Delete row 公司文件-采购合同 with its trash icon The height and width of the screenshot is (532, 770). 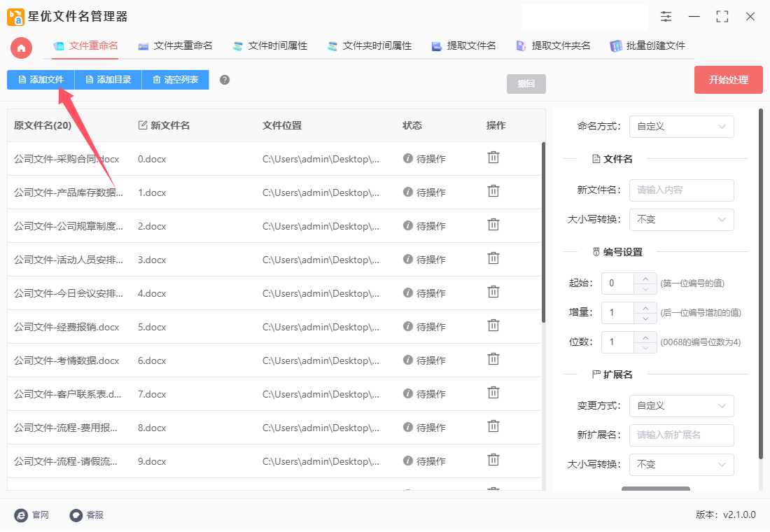[x=493, y=157]
